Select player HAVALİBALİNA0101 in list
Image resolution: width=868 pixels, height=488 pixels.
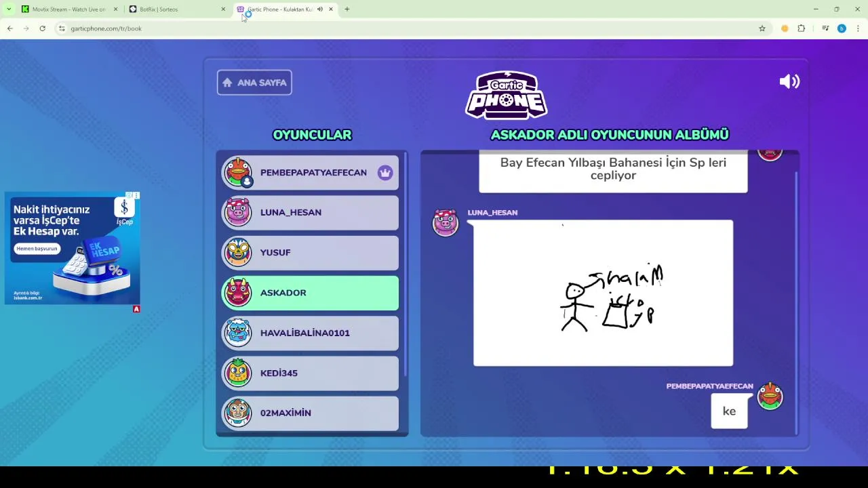311,333
